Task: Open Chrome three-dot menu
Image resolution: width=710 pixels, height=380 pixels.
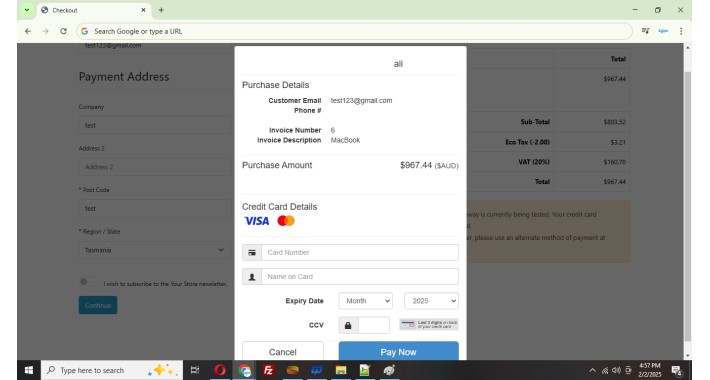Action: coord(681,31)
